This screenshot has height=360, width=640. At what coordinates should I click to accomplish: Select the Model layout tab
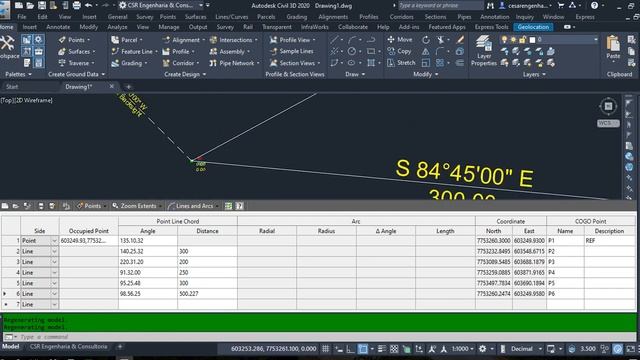click(11, 347)
